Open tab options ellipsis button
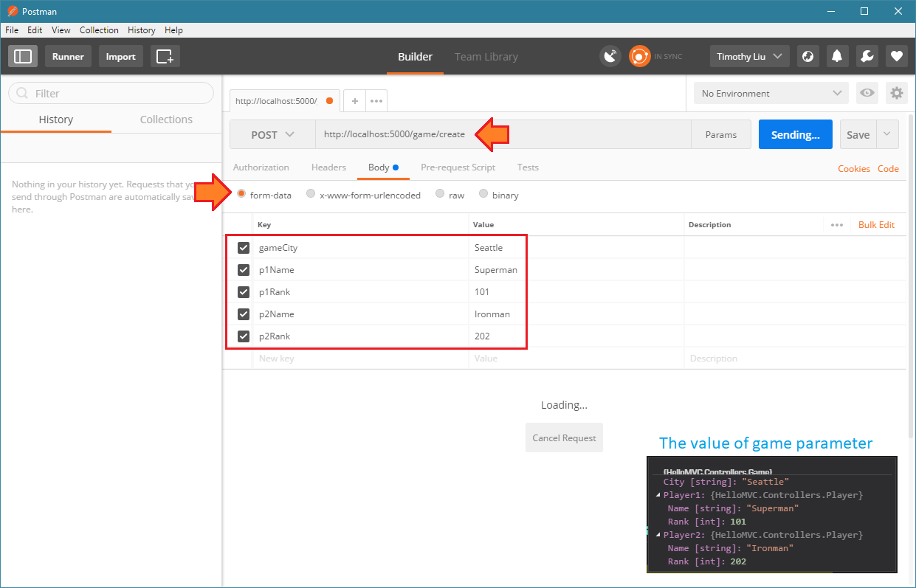 376,101
